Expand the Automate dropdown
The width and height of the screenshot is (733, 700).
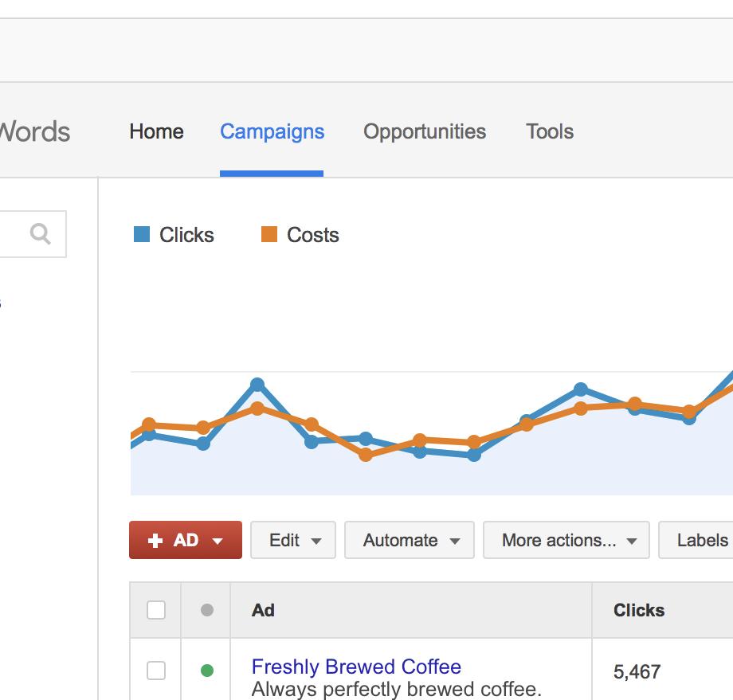point(410,540)
